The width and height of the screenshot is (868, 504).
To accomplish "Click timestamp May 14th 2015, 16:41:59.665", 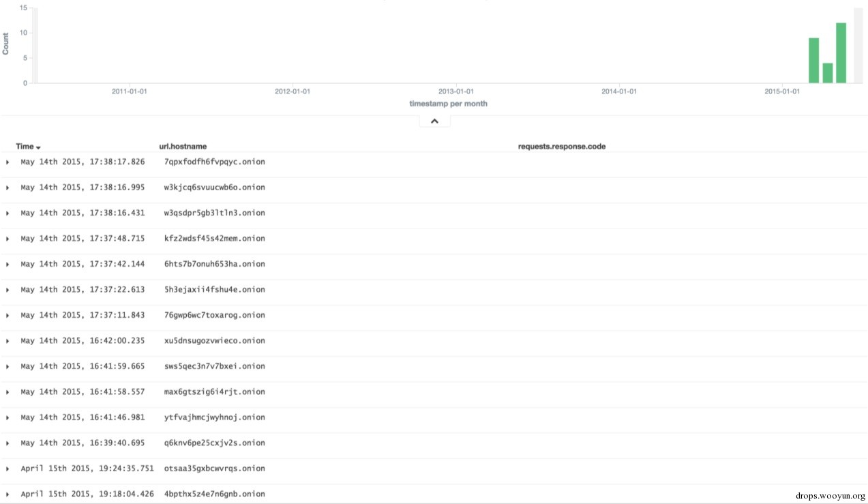I will tap(83, 366).
